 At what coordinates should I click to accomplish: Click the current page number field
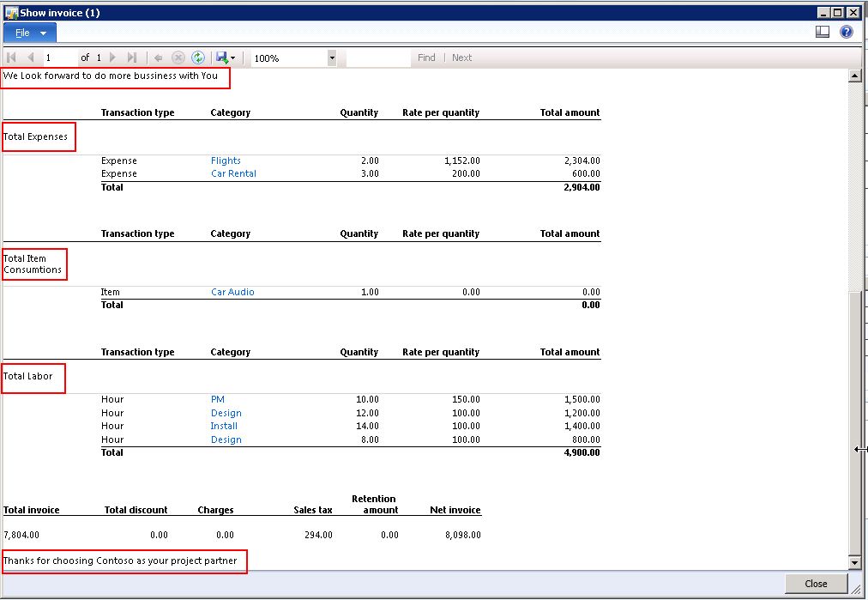[58, 58]
